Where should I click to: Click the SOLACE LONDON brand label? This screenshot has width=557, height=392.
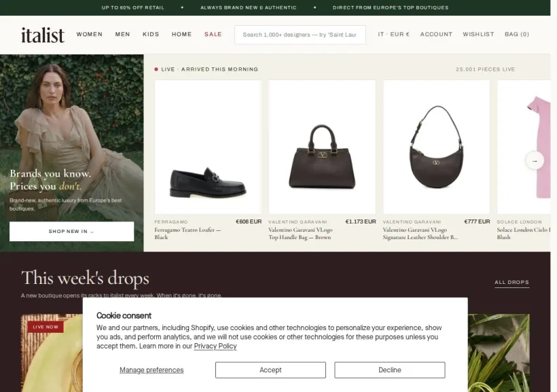520,221
